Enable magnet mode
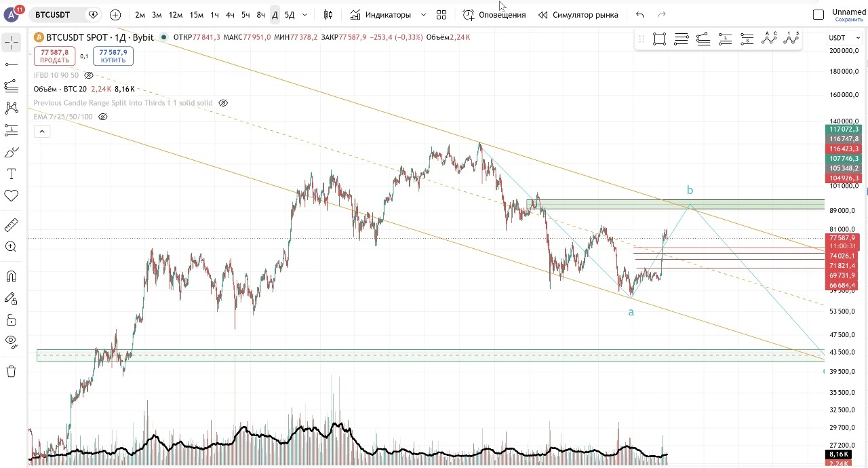The height and width of the screenshot is (468, 868). tap(12, 276)
